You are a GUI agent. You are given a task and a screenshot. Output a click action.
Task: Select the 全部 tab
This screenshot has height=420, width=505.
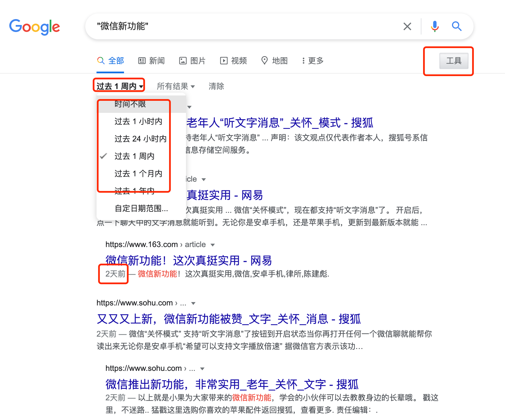[110, 61]
